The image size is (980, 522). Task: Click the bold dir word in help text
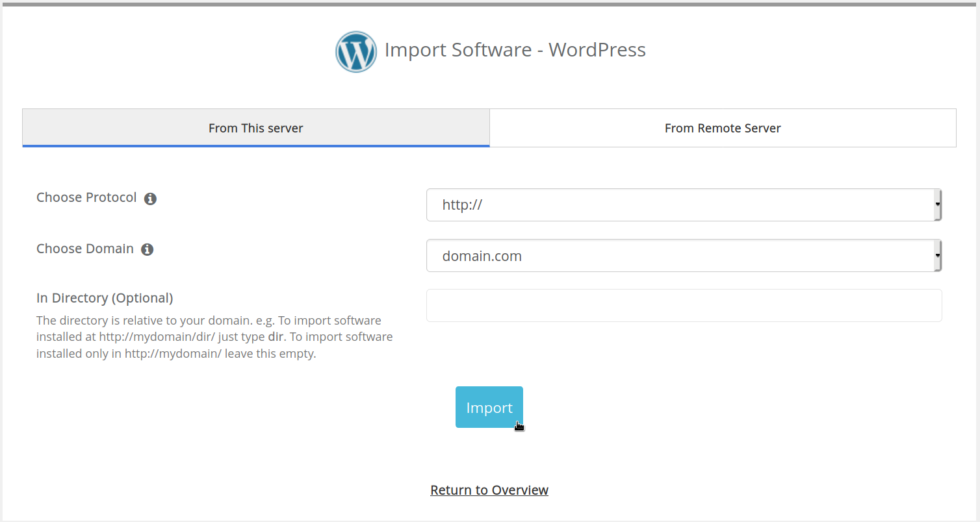(276, 338)
